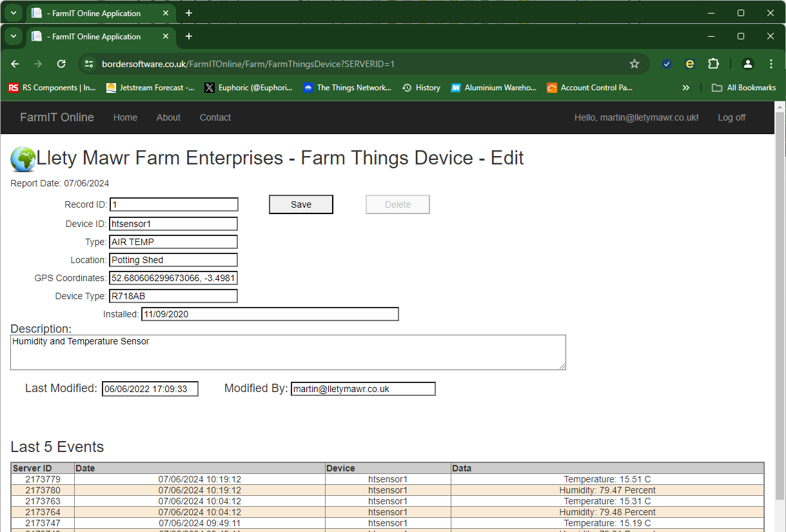This screenshot has width=786, height=532.
Task: Open About in the navbar
Action: click(168, 117)
